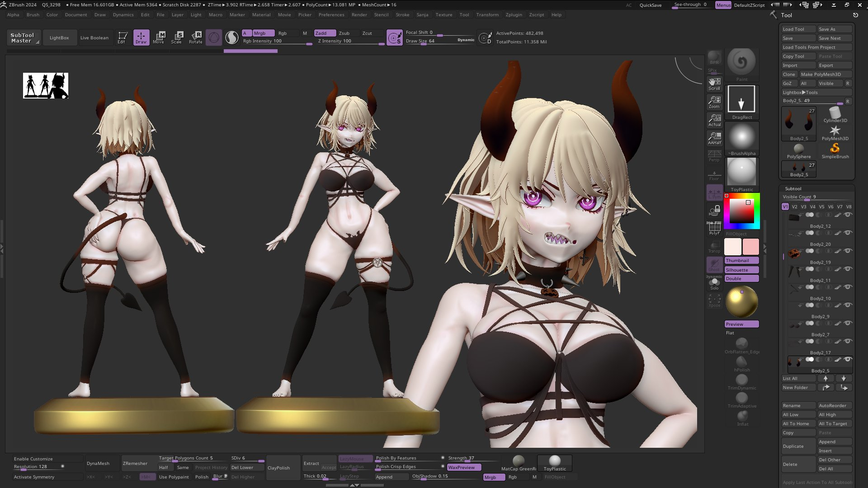Click the AAHalf view icon
The width and height of the screenshot is (868, 488).
coord(714,138)
